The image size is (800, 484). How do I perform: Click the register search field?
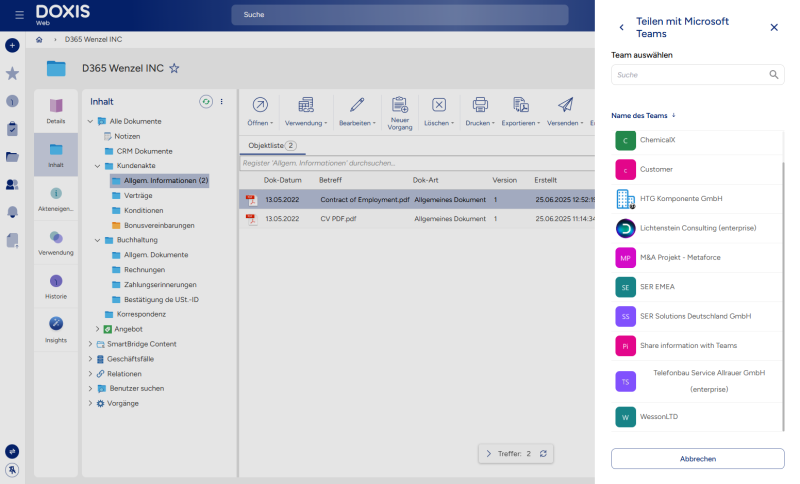pos(417,163)
